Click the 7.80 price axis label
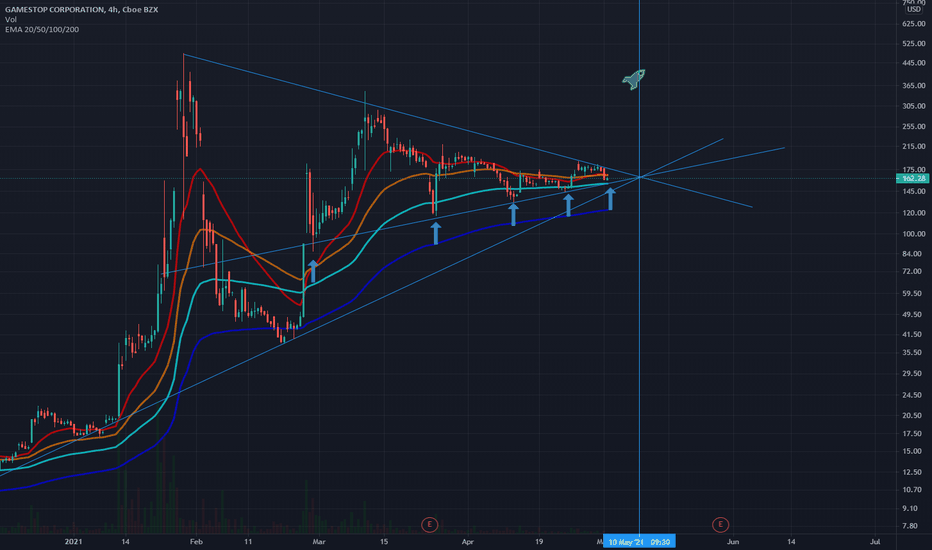Screen dimensions: 932x550 point(910,526)
